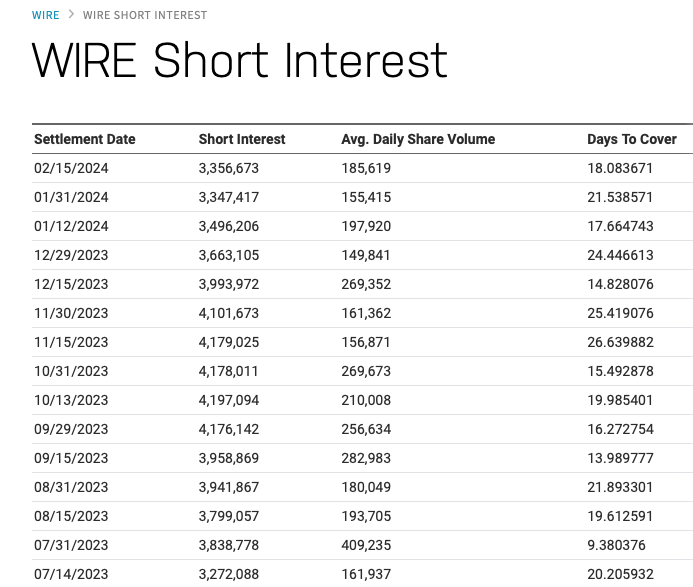Select the 11/30/2023 settlement date cell

71,313
